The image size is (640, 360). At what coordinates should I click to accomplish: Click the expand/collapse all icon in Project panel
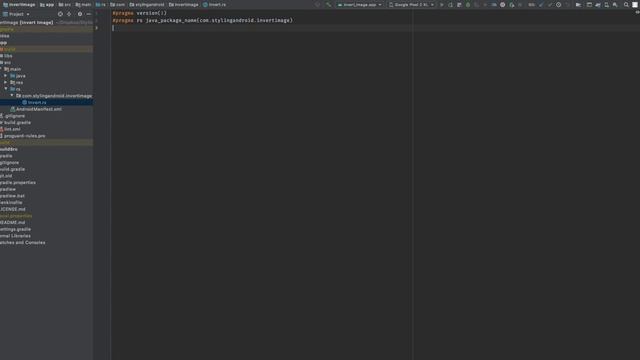point(69,14)
